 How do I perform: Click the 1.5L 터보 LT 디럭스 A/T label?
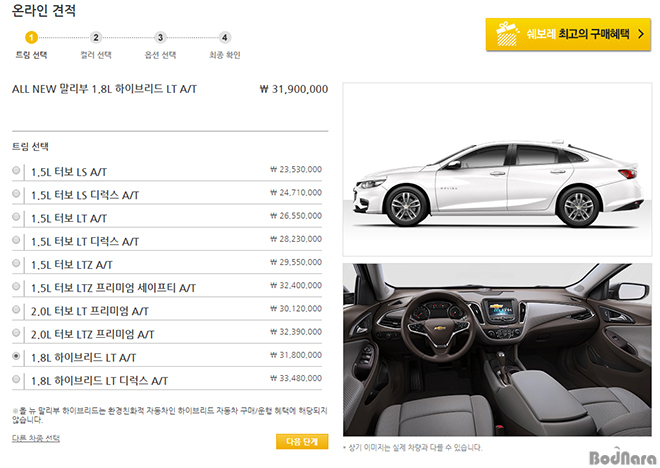(85, 241)
